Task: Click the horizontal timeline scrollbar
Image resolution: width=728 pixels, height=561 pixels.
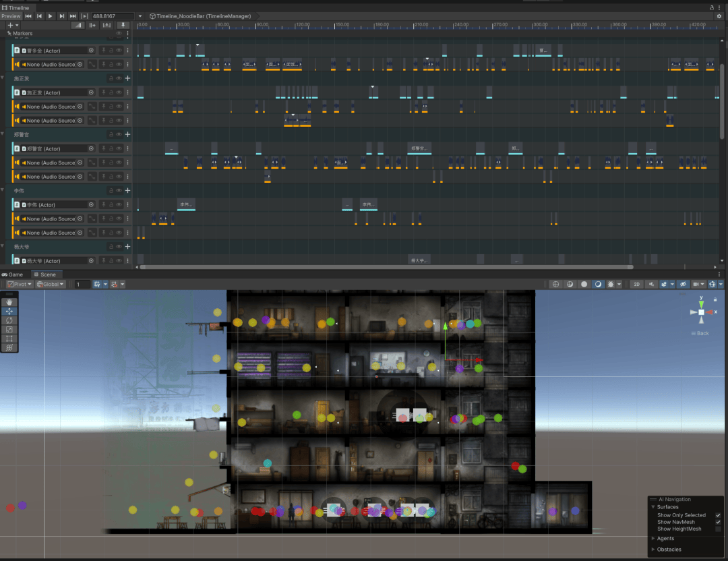Action: pyautogui.click(x=387, y=267)
